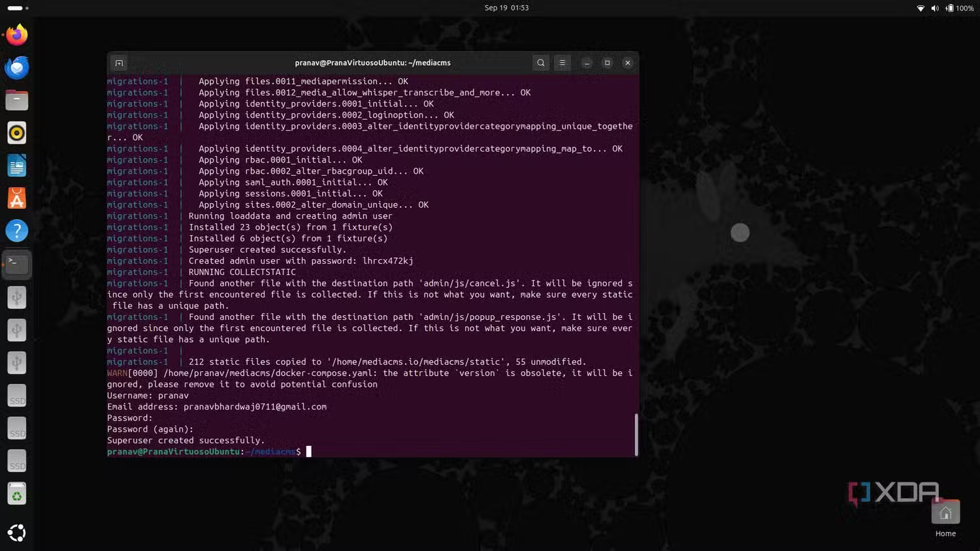This screenshot has height=551, width=980.
Task: Click the Activities workspace indicator
Action: point(18,8)
